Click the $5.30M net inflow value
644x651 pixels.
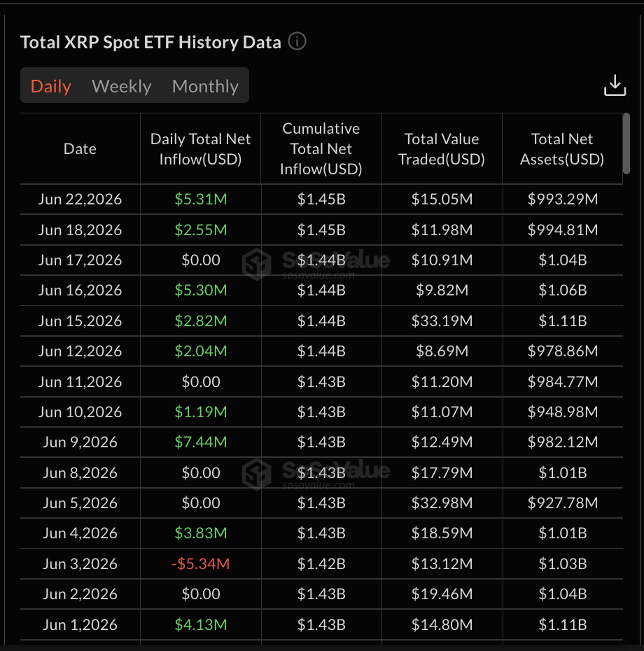pyautogui.click(x=200, y=290)
